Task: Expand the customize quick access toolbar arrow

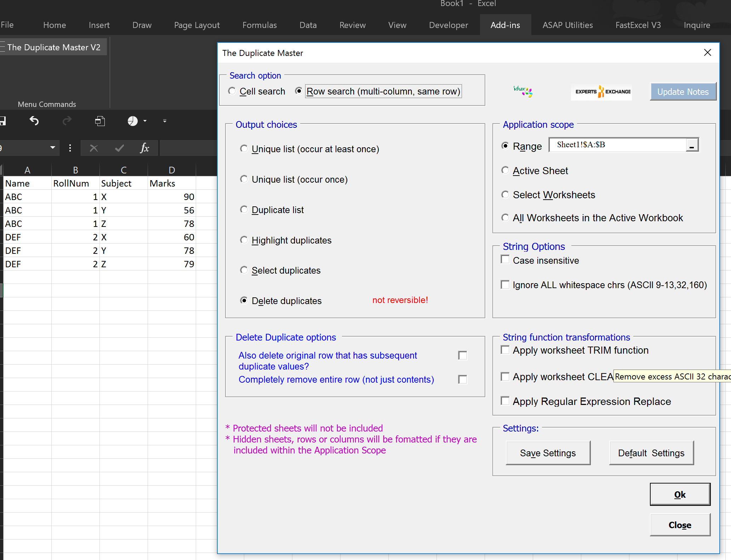Action: (x=165, y=121)
